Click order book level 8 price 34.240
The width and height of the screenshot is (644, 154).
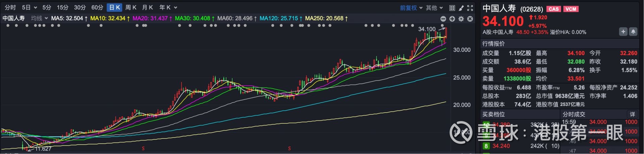tap(501, 146)
